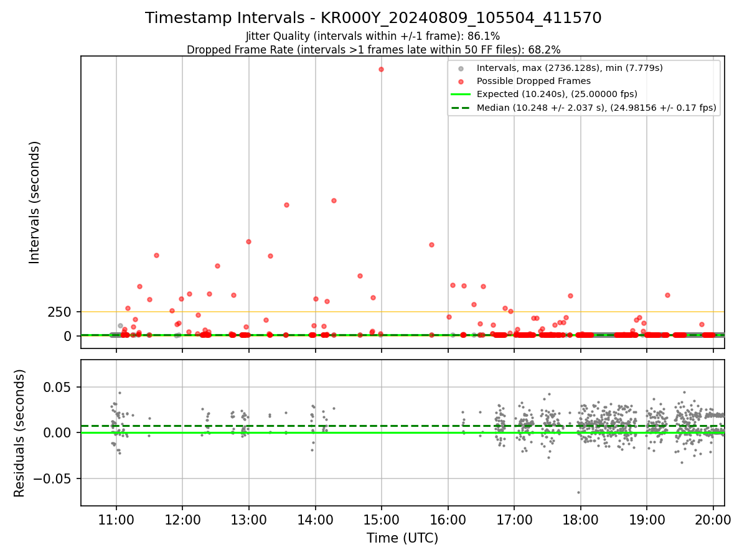The width and height of the screenshot is (747, 560).
Task: Click the gray dot marker in the legend
Action: point(461,68)
